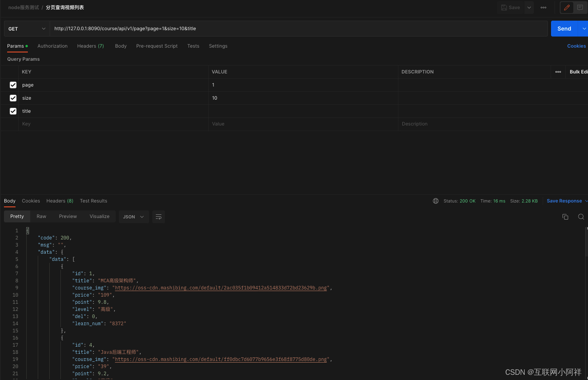Click the Size 2.28 KB indicator
588x380 pixels.
(524, 201)
